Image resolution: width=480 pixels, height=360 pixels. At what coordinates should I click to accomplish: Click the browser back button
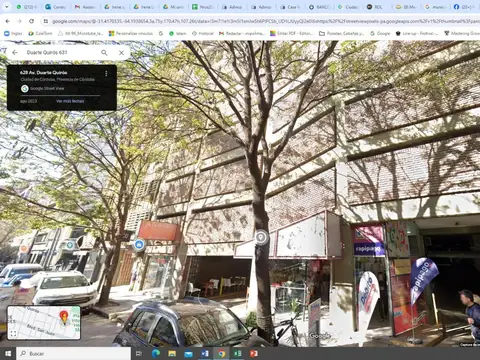pos(7,21)
